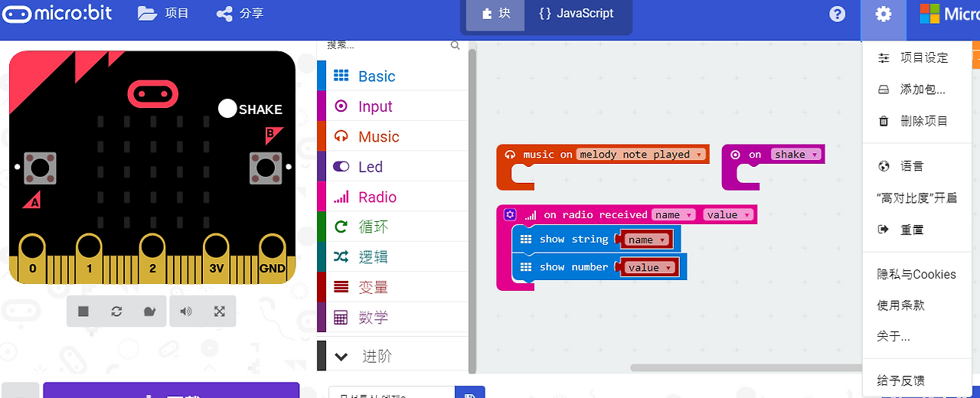
Task: Open name dropdown in show string block
Action: point(647,240)
